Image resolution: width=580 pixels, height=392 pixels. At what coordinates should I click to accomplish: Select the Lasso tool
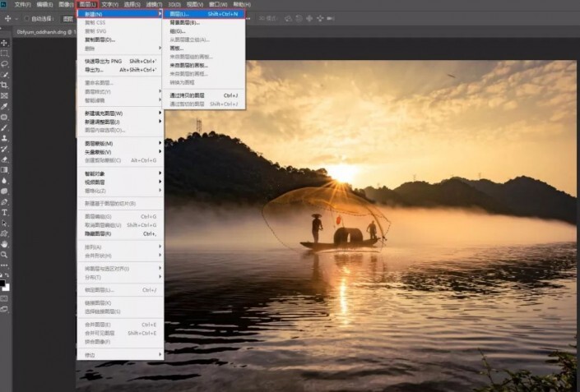(x=5, y=63)
